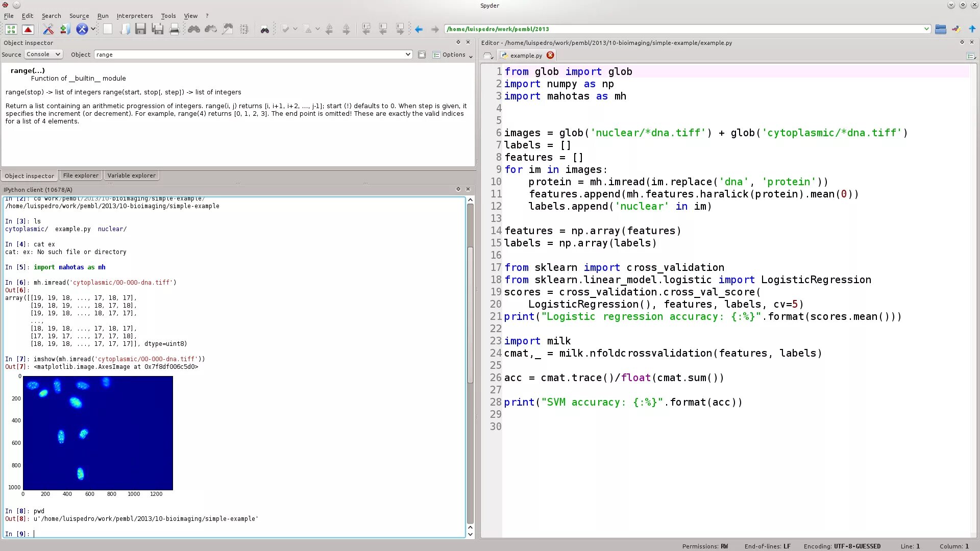This screenshot has height=551, width=980.
Task: Open the Interpreters menu
Action: coord(135,15)
